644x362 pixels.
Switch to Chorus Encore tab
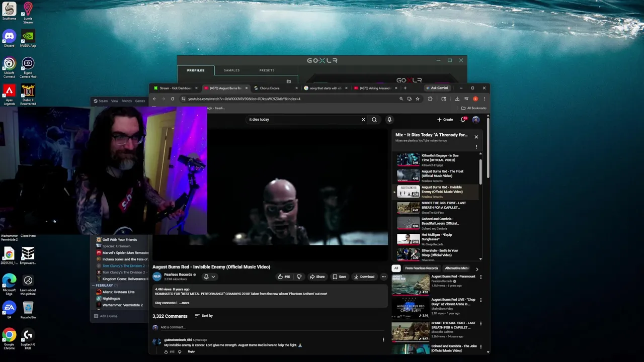[x=275, y=88]
